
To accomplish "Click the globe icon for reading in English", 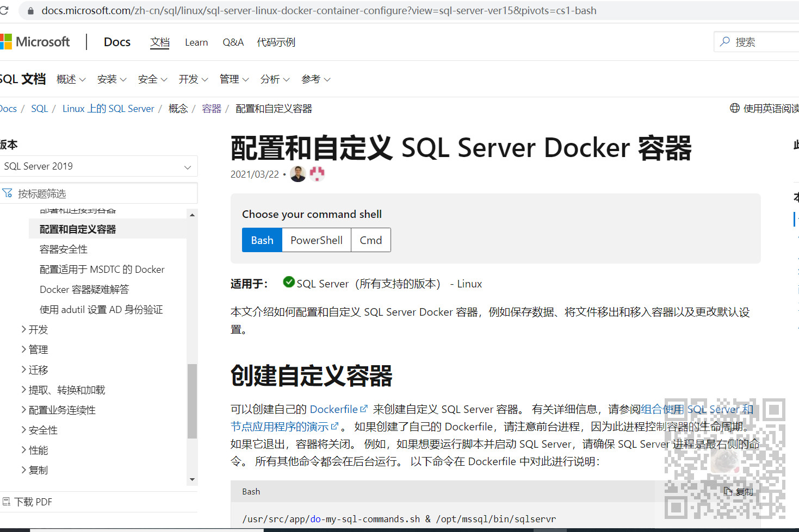I will click(x=735, y=108).
